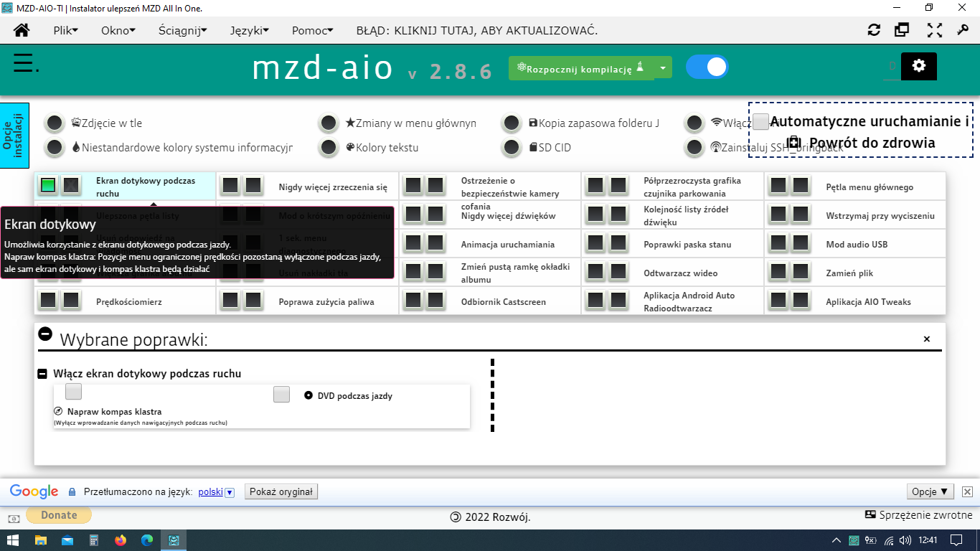980x551 pixels.
Task: Check the DVD podczas jazdy box
Action: click(x=282, y=395)
